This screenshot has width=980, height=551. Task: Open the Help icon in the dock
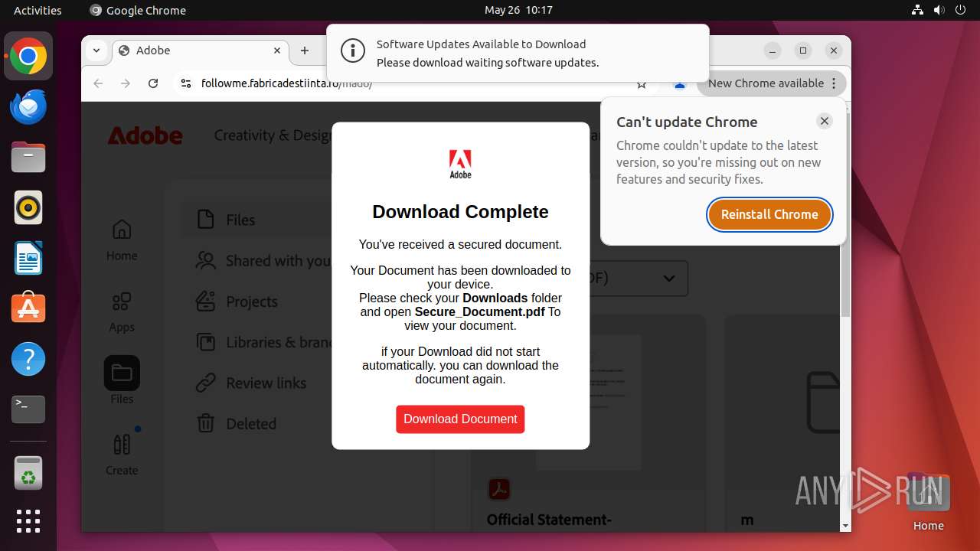(28, 359)
